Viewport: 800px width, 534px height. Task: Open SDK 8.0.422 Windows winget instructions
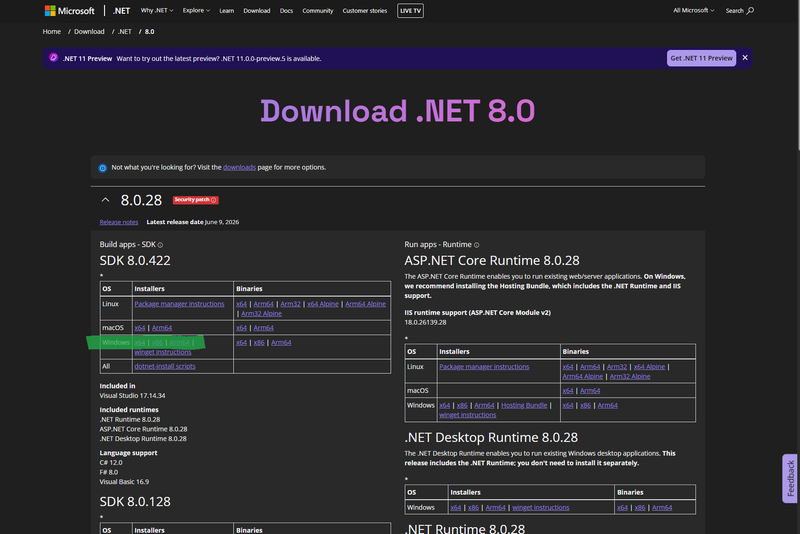163,352
